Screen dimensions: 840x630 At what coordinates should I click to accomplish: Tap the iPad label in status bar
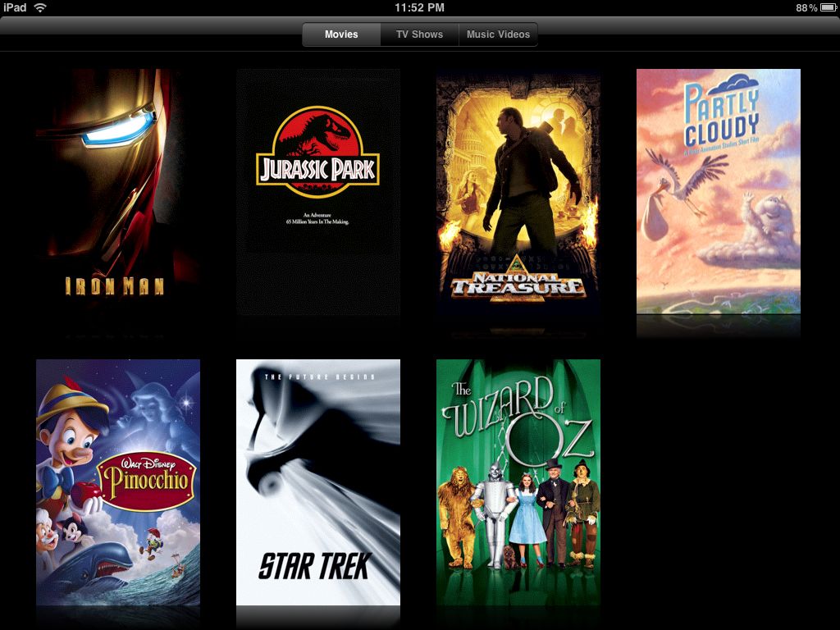[x=15, y=7]
